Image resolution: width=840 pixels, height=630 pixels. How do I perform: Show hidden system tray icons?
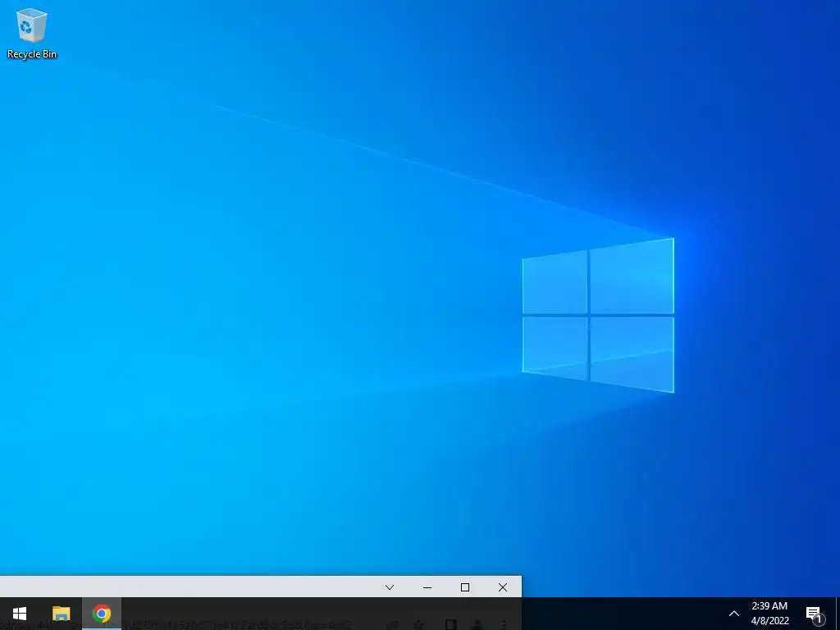click(734, 614)
